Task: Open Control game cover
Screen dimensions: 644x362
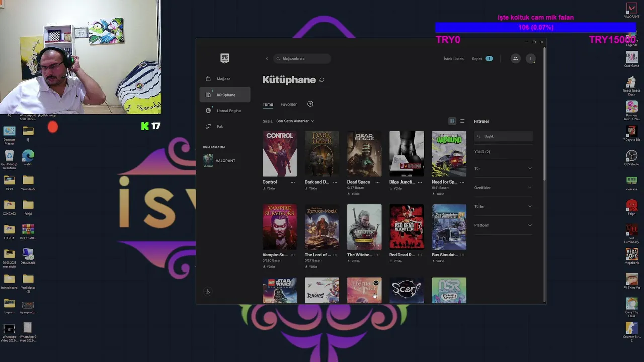Action: click(279, 154)
